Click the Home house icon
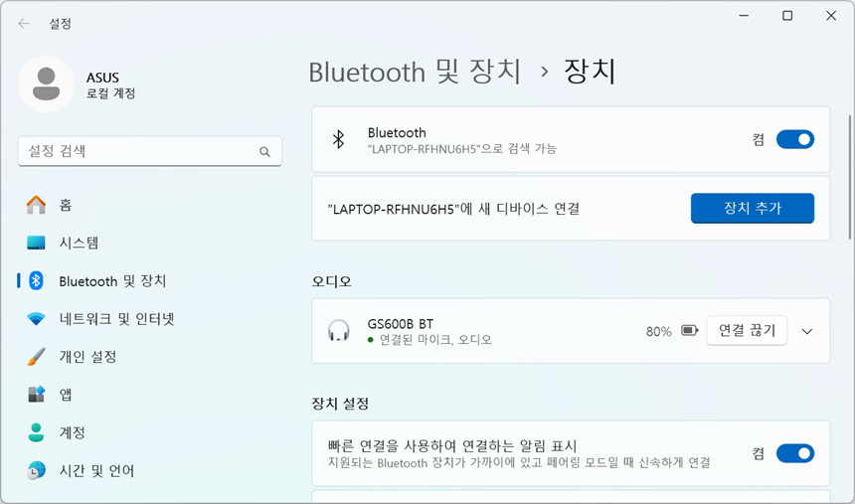The image size is (855, 504). tap(37, 205)
